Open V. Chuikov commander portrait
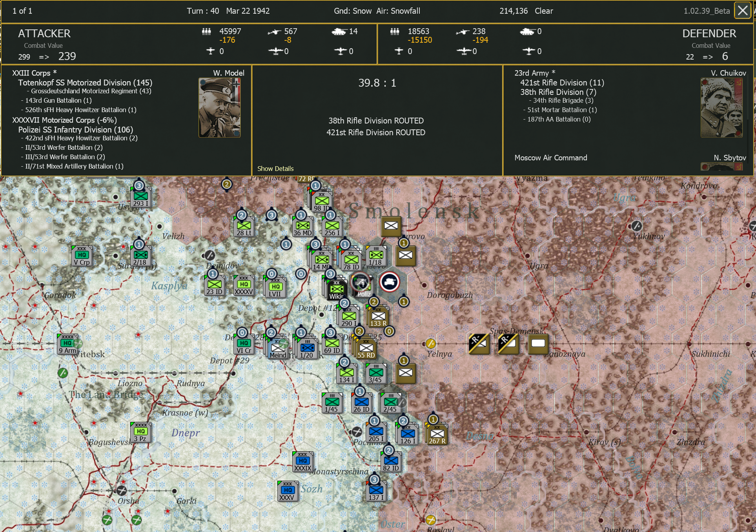The height and width of the screenshot is (532, 756). [721, 107]
